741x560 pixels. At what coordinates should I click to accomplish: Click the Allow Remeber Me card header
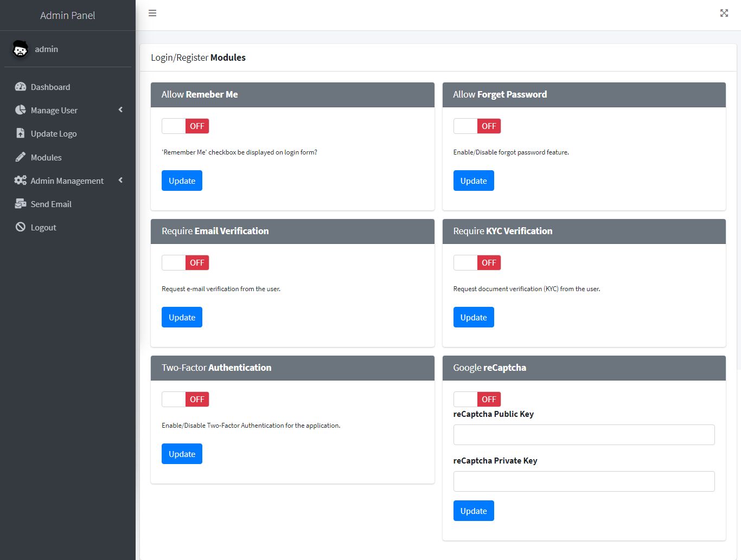292,94
